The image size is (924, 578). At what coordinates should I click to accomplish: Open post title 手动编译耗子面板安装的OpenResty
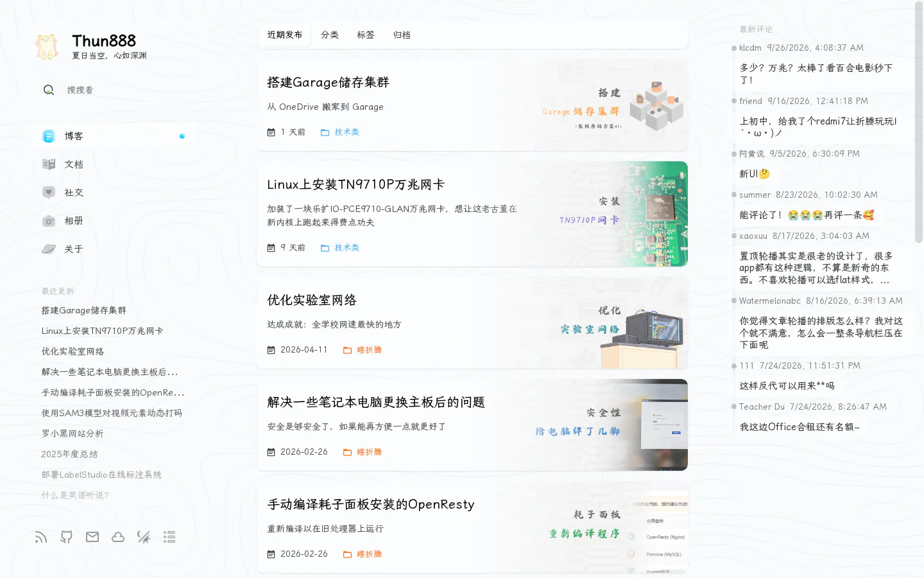(x=371, y=504)
